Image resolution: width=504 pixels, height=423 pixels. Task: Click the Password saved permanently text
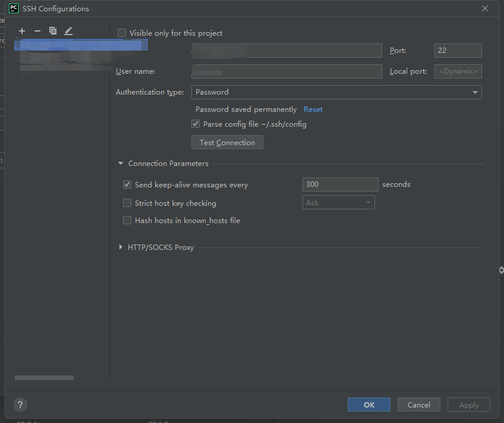point(246,109)
